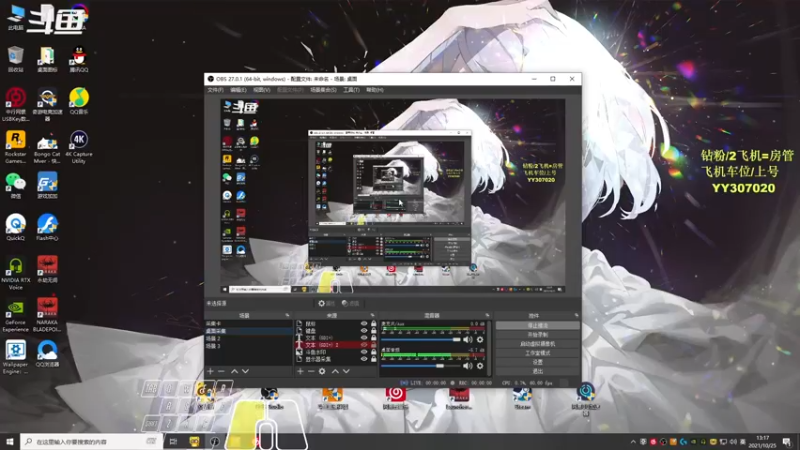Screen dimensions: 800x450
Task: Open the 4K Capture Utility desktop icon
Action: (79, 146)
